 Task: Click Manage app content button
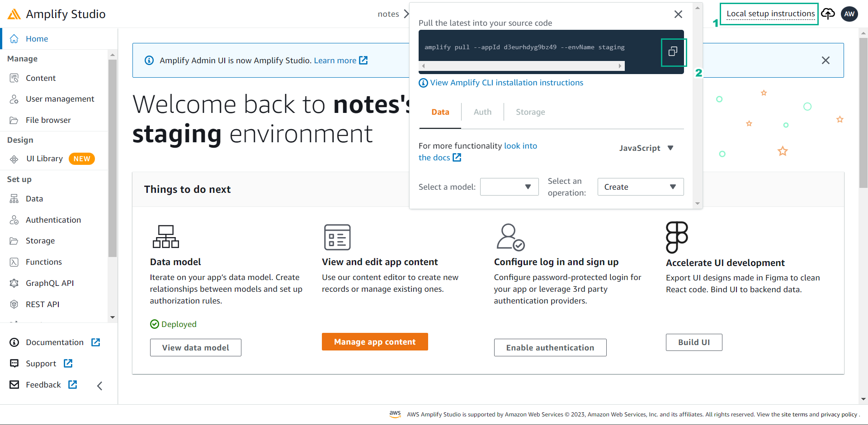[x=375, y=342]
